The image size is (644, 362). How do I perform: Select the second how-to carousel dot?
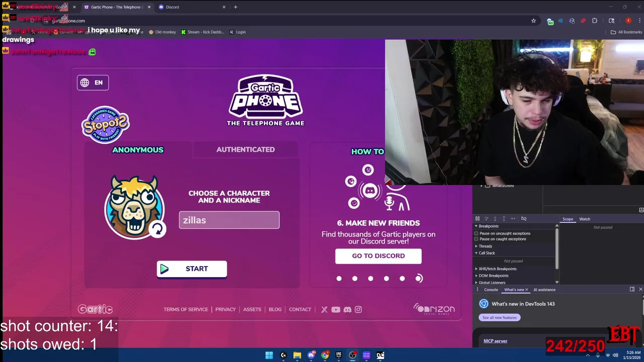pos(355,279)
